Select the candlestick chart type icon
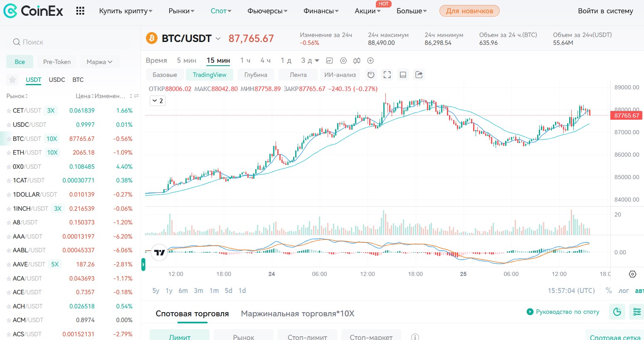This screenshot has width=644, height=340. pos(357,61)
